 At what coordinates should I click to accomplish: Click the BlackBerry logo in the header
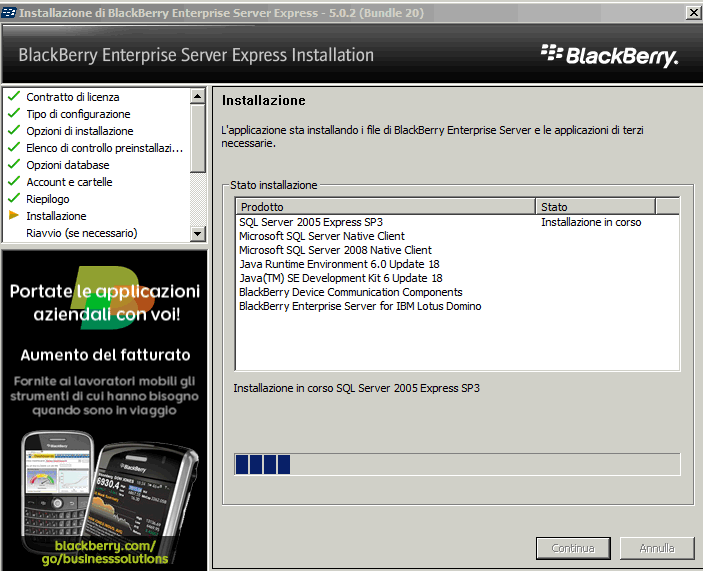(609, 56)
